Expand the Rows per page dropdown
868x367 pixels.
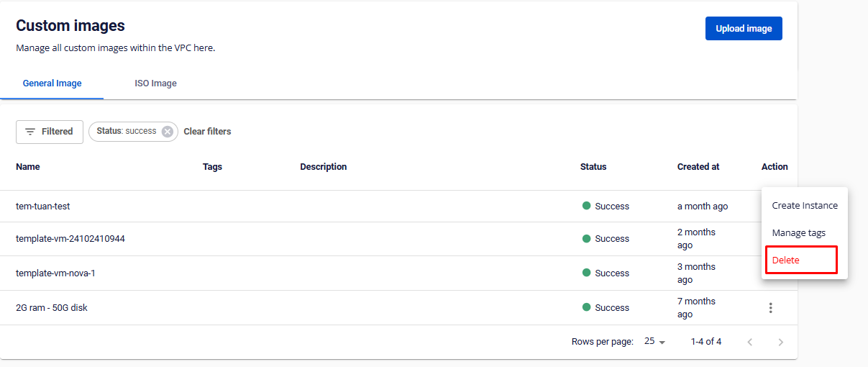point(654,342)
